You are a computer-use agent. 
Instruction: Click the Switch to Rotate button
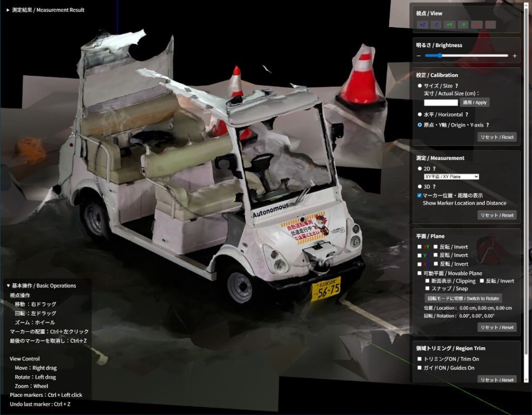point(463,299)
